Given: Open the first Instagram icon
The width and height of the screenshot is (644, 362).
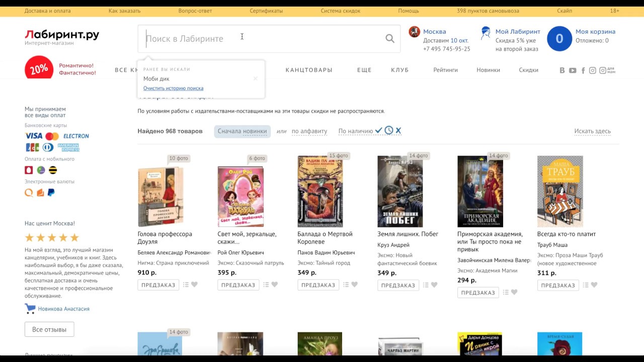Looking at the screenshot, I should click(x=593, y=70).
